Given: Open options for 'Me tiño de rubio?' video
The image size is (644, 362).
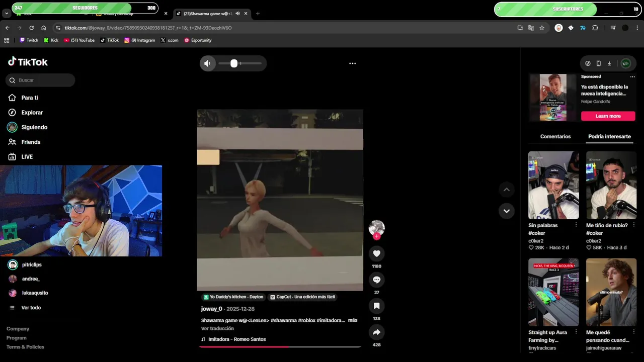Looking at the screenshot, I should pyautogui.click(x=634, y=225).
